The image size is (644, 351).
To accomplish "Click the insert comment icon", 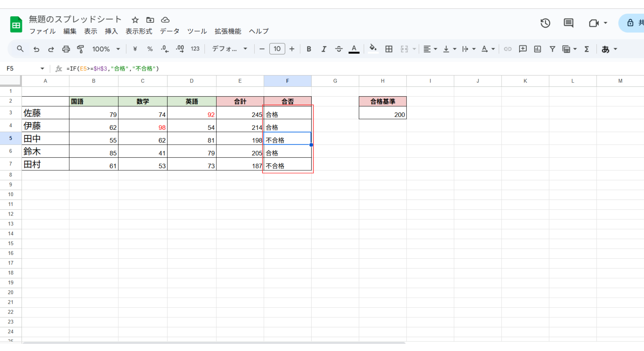I will coord(523,49).
